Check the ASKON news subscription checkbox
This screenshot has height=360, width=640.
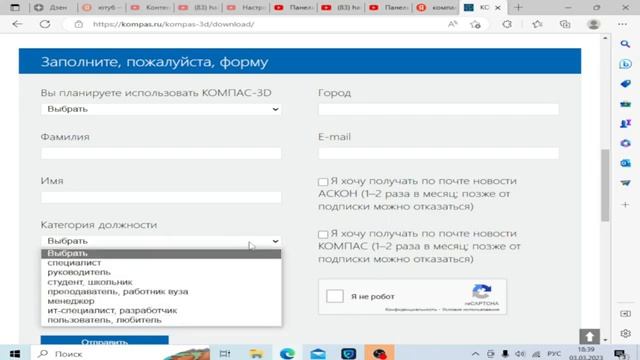pyautogui.click(x=323, y=182)
